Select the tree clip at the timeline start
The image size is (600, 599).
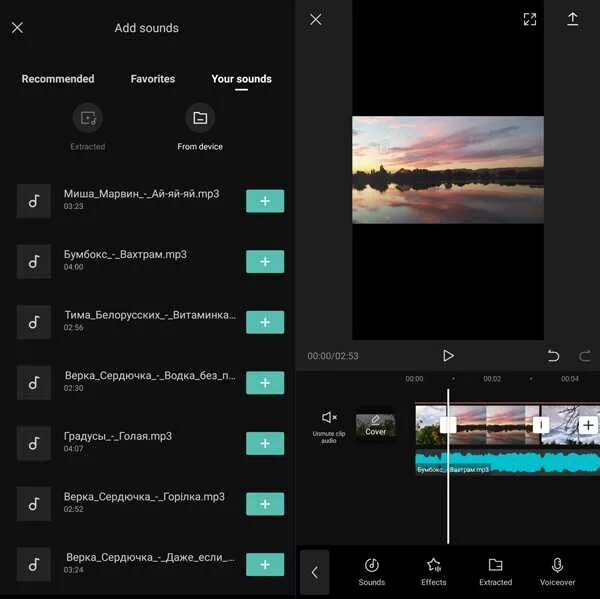point(432,425)
